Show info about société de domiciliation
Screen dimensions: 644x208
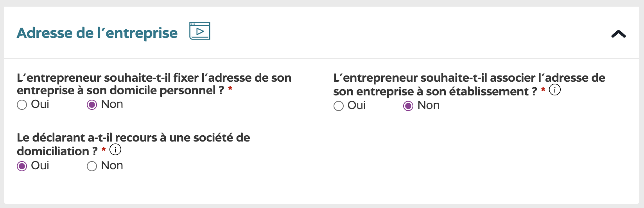pyautogui.click(x=115, y=149)
